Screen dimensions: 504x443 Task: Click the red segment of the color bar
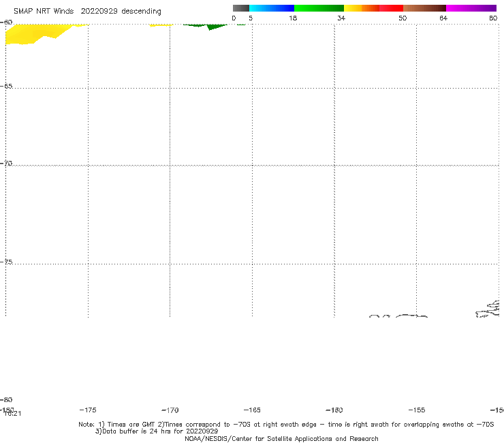pos(391,8)
